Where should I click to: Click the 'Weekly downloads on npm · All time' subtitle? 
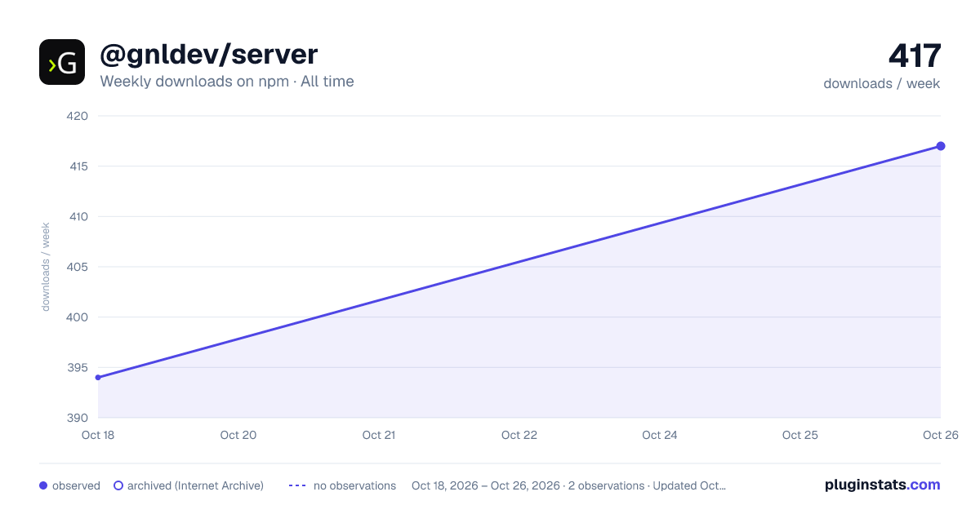click(x=227, y=82)
